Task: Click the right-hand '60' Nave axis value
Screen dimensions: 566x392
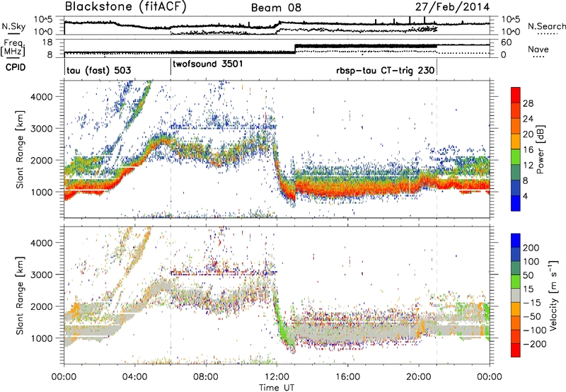Action: click(x=506, y=42)
